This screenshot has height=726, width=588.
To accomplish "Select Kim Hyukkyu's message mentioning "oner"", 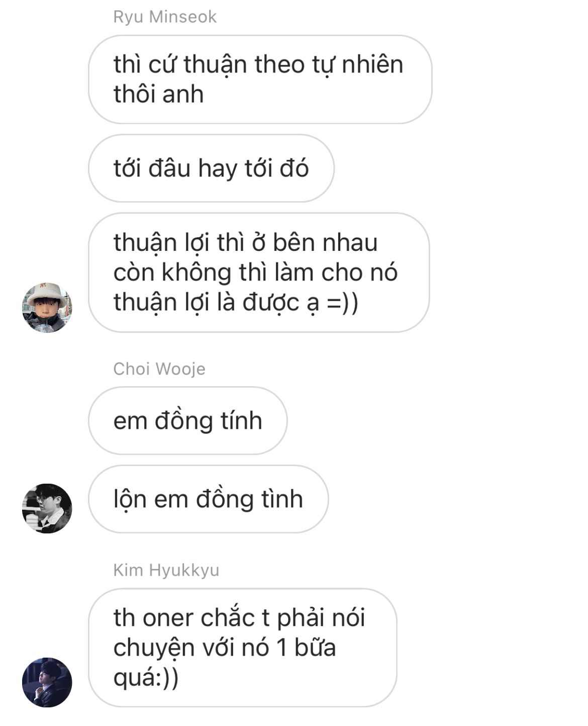I will click(x=242, y=648).
